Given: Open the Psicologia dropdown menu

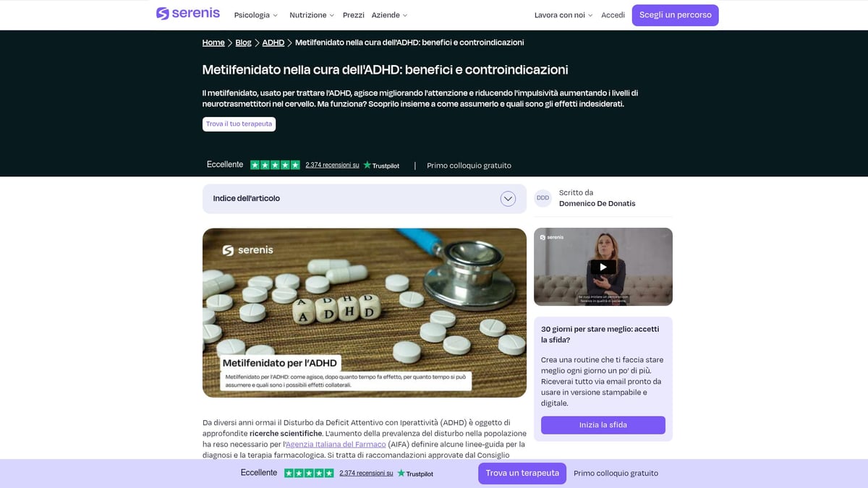Looking at the screenshot, I should coord(255,15).
